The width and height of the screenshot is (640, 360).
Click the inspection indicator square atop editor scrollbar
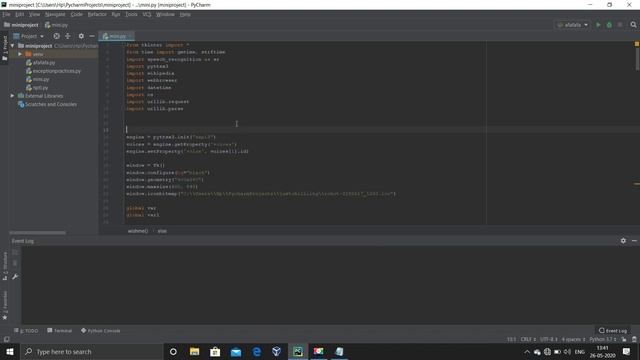tap(636, 44)
